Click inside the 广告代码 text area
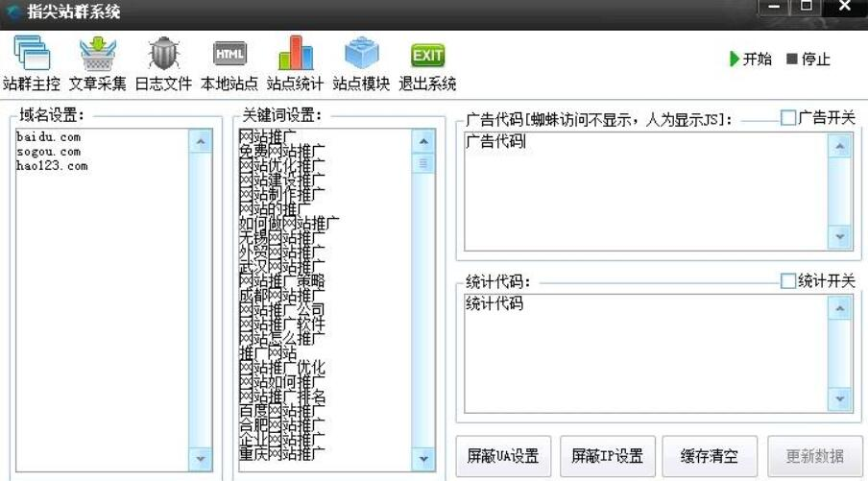Viewport: 868px width, 481px height. pyautogui.click(x=646, y=191)
